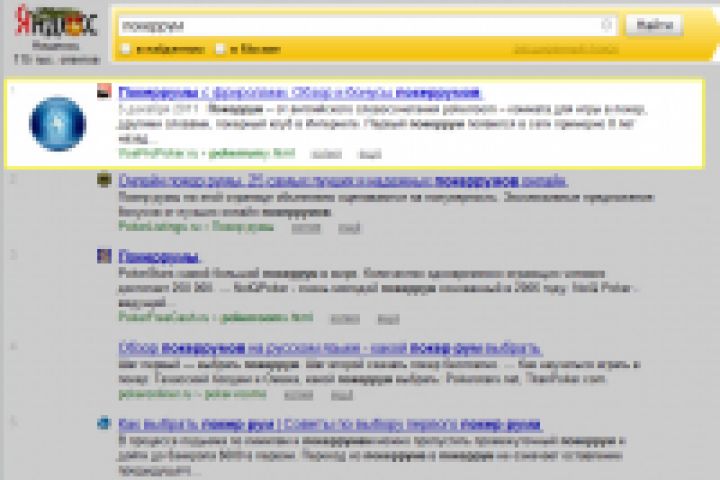Open the 'копия' cached link of third result
Screen dimensions: 720x480
point(345,319)
